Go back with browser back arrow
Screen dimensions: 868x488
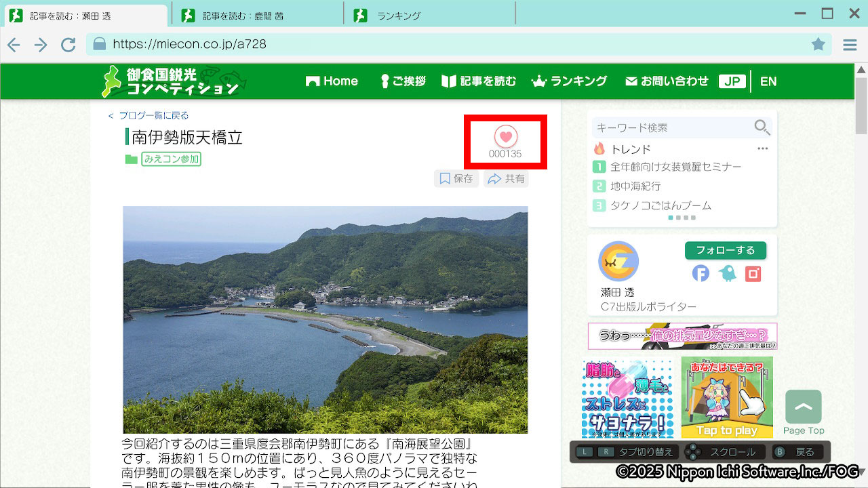(x=14, y=45)
